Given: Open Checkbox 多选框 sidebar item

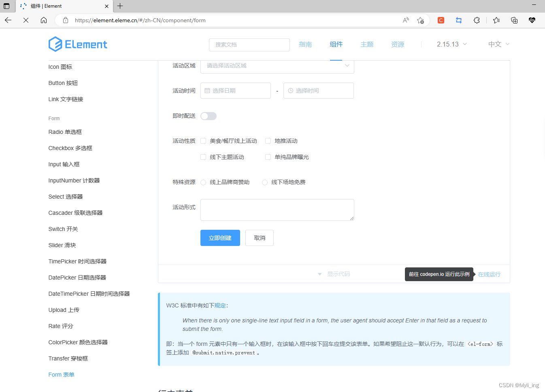Looking at the screenshot, I should pos(70,148).
